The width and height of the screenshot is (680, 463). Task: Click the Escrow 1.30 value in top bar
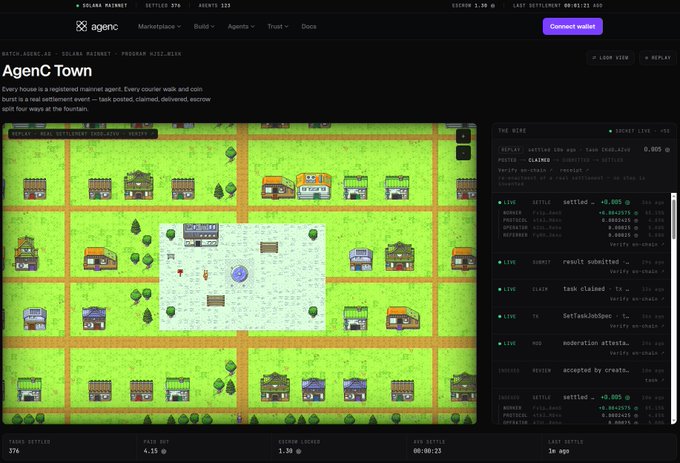pyautogui.click(x=473, y=6)
